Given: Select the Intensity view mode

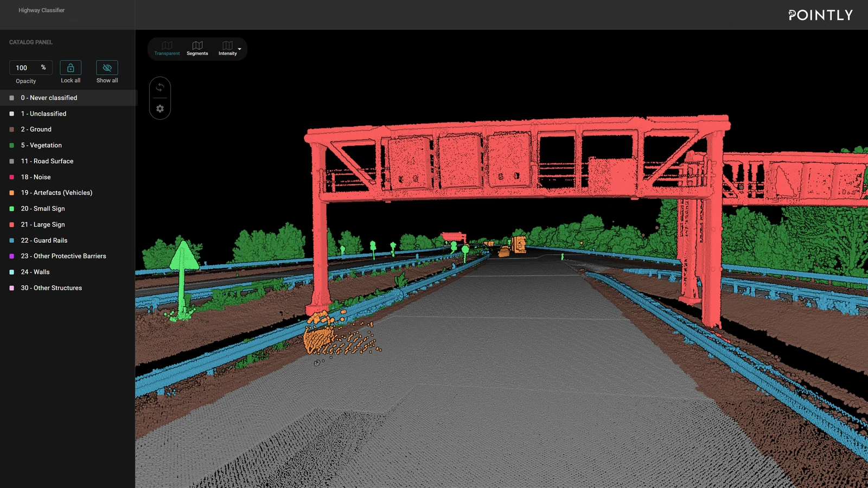Looking at the screenshot, I should point(227,48).
